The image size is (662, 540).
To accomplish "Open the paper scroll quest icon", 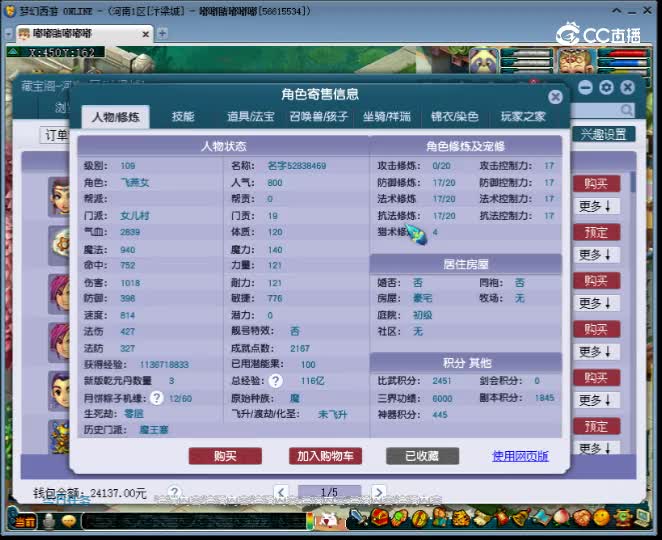I will 482,518.
